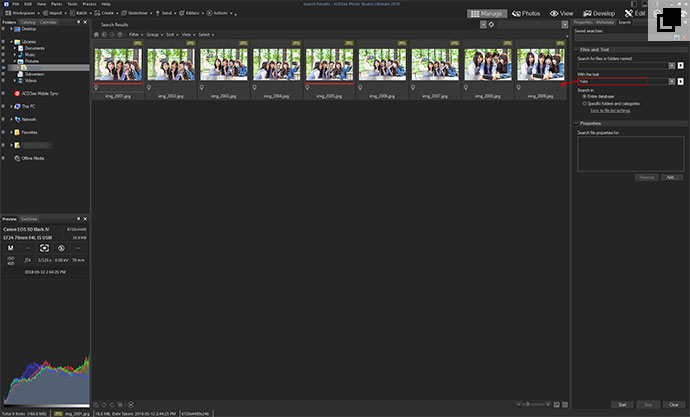Expand the Documents tree node
The height and width of the screenshot is (417, 690).
(15, 48)
